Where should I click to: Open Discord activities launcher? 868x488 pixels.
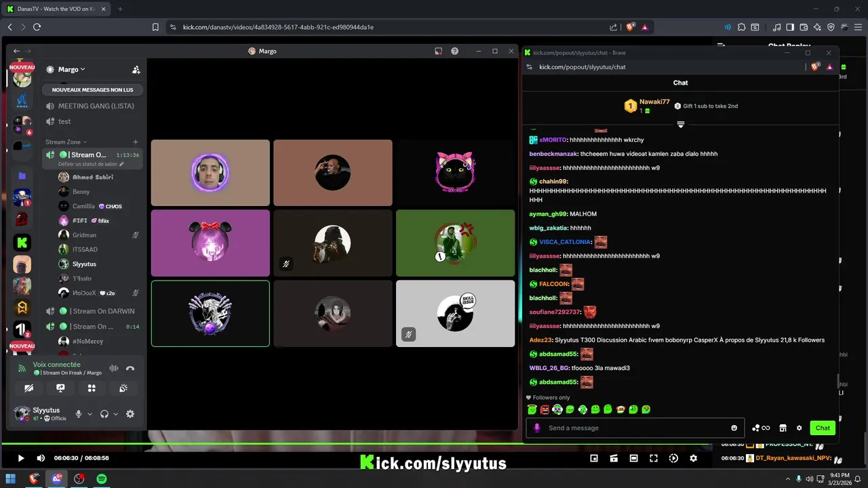(x=92, y=388)
